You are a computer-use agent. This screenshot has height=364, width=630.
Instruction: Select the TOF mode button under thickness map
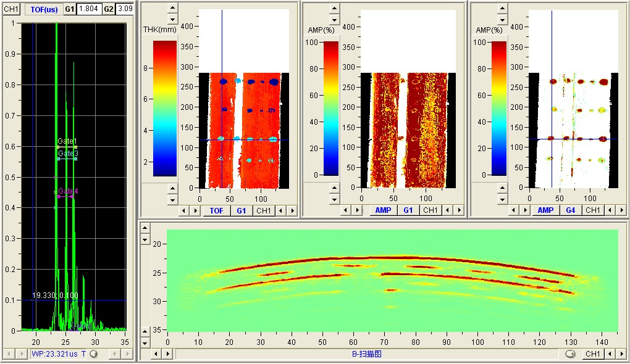(x=217, y=210)
